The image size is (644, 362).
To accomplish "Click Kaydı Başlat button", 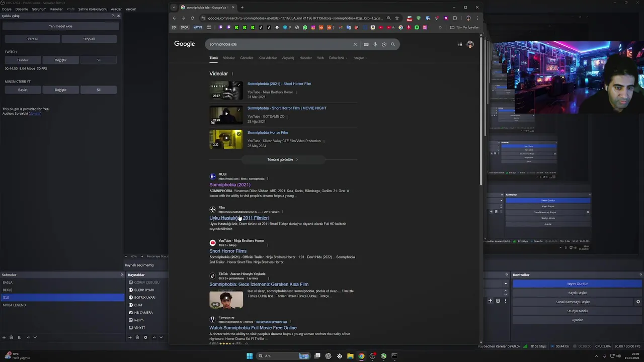I will [577, 293].
